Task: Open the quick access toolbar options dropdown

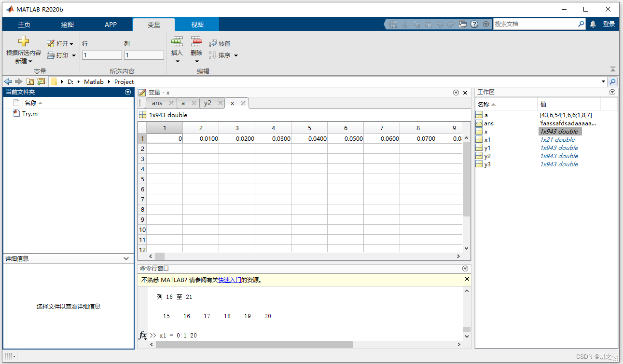Action: pos(486,24)
